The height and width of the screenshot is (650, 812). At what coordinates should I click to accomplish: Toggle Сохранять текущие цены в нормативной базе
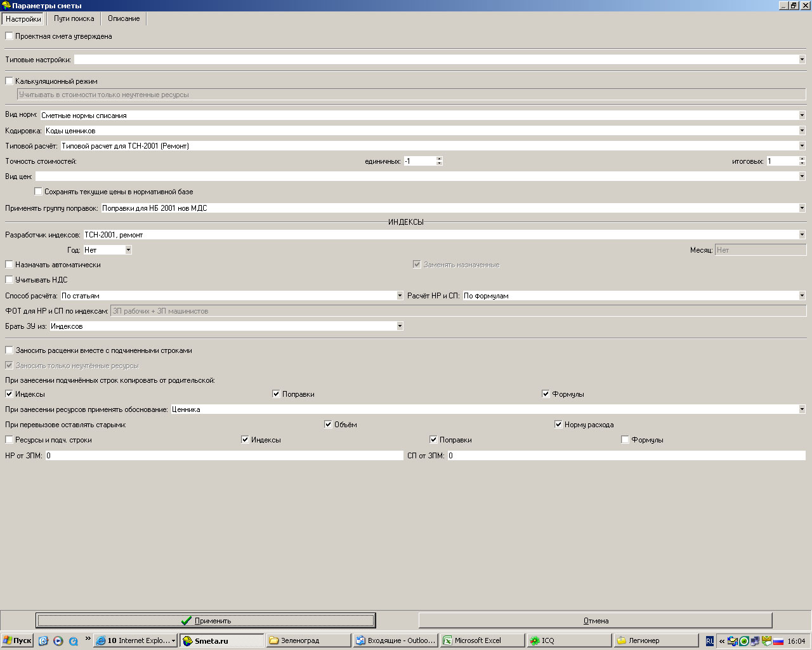[x=38, y=192]
